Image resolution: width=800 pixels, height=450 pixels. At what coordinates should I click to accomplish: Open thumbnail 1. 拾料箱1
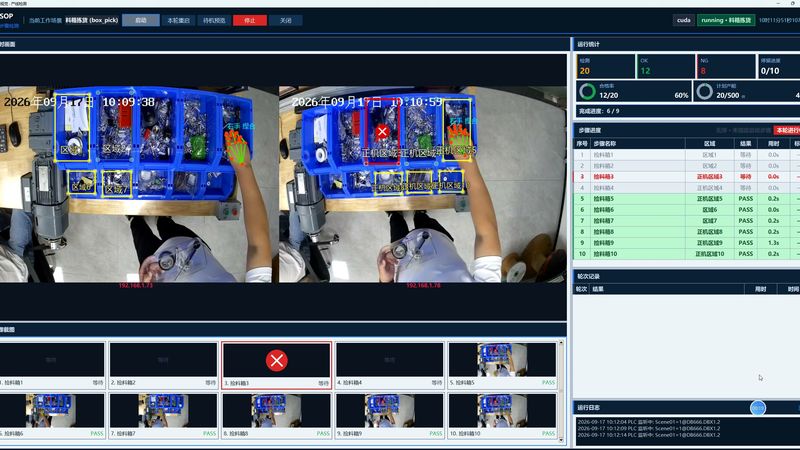pyautogui.click(x=52, y=365)
